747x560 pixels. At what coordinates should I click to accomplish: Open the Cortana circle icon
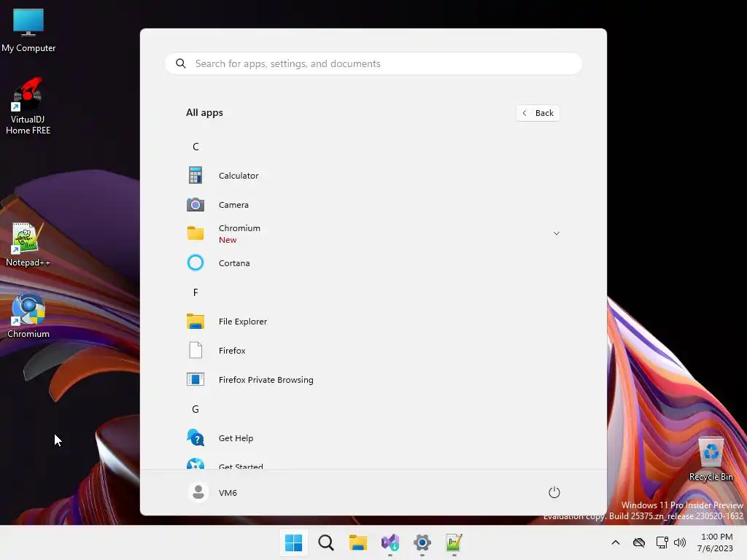coord(196,262)
